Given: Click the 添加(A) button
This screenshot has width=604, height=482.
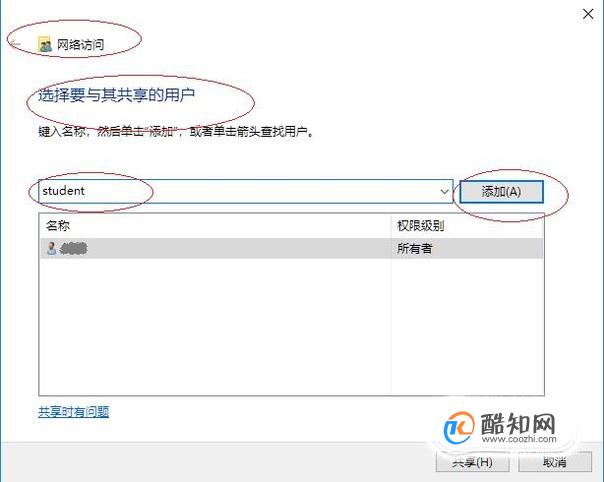Looking at the screenshot, I should (x=501, y=191).
